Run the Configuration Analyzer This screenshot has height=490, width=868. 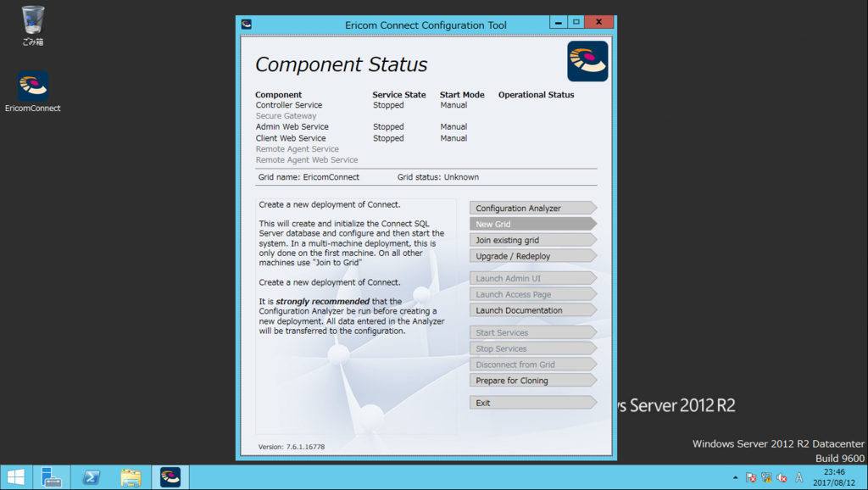tap(533, 209)
